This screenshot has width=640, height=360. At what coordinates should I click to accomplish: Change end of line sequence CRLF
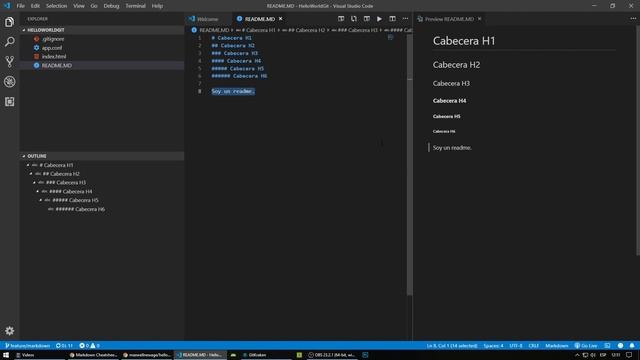533,346
